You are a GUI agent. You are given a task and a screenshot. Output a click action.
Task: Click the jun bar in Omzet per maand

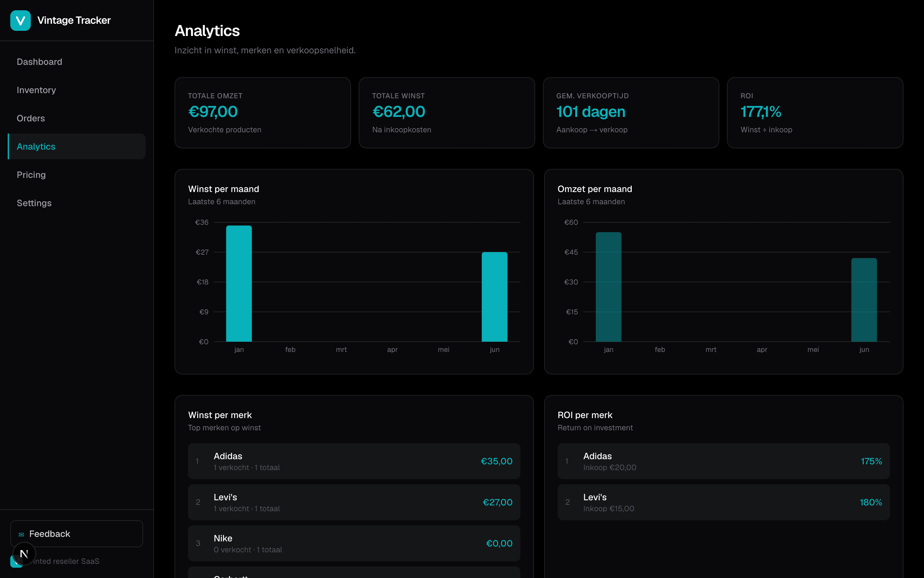point(864,300)
